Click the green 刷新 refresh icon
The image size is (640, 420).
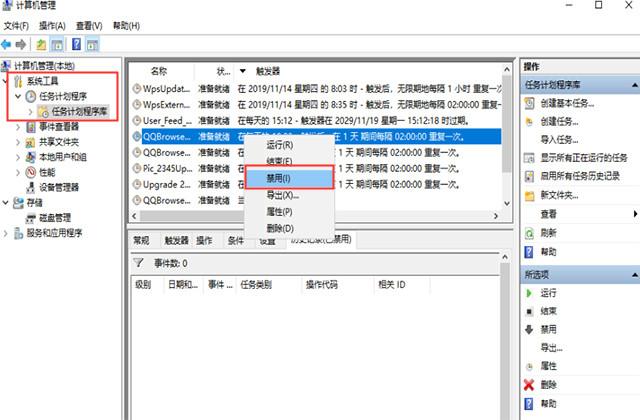point(529,233)
